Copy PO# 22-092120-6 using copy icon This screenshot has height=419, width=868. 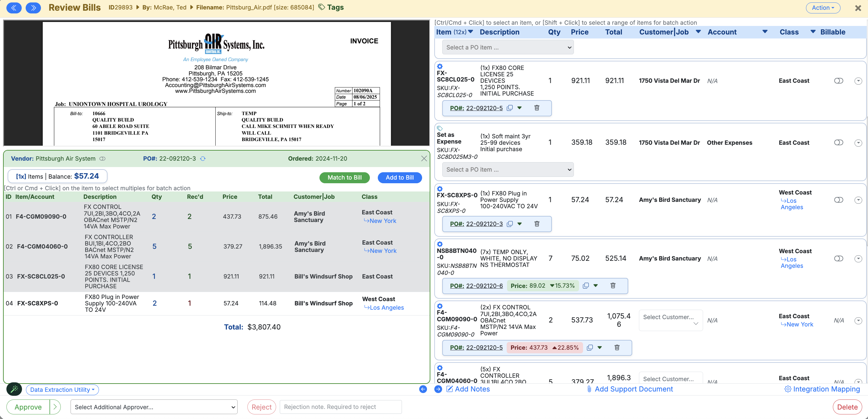[585, 286]
